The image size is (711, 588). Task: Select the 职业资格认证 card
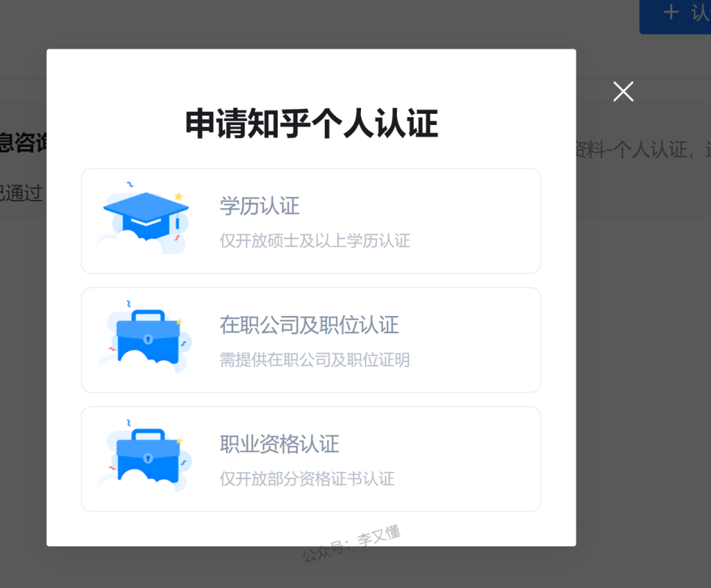(x=311, y=460)
